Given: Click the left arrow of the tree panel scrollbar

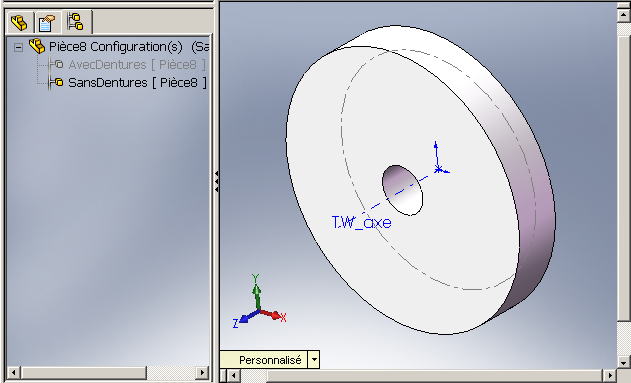Looking at the screenshot, I should point(13,373).
